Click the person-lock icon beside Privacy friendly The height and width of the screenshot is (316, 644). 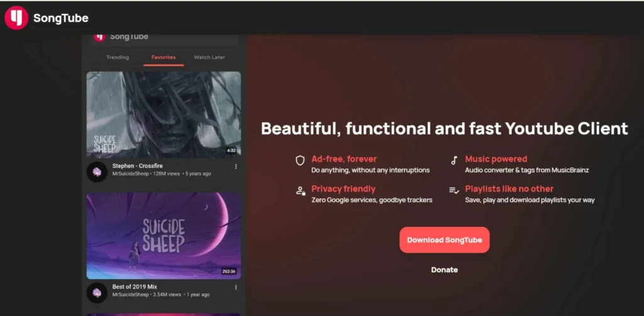pyautogui.click(x=301, y=191)
